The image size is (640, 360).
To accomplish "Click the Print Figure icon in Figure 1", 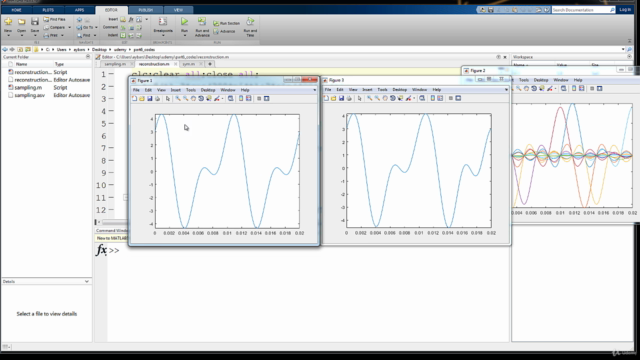I will [157, 98].
